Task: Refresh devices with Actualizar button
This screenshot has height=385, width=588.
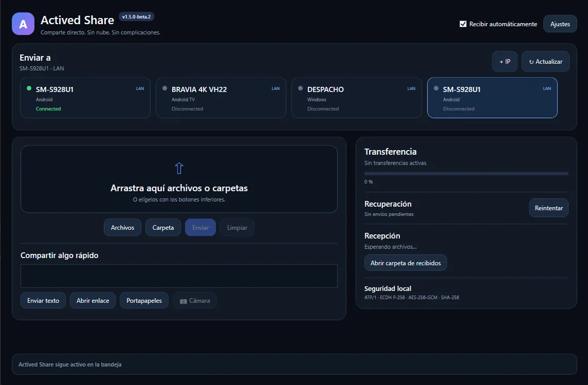Action: pos(545,62)
